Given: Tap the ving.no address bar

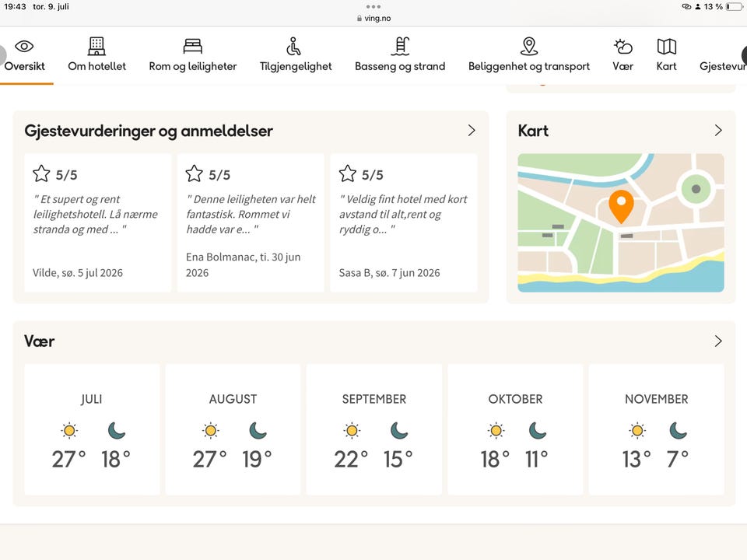Looking at the screenshot, I should coord(373,18).
